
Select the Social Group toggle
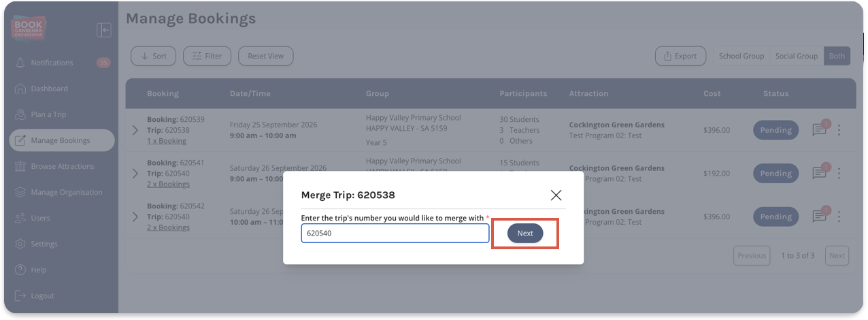(797, 56)
